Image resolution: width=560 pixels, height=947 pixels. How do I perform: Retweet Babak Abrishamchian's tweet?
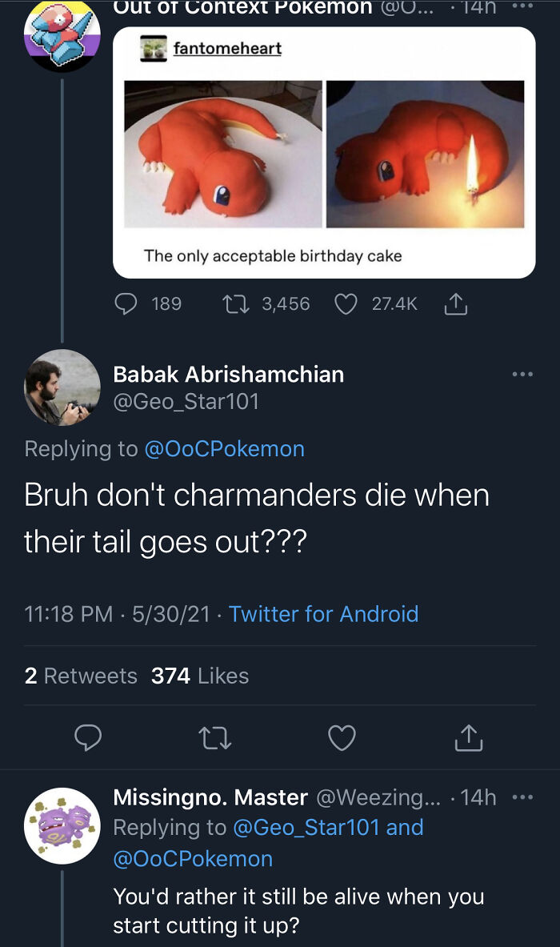[x=215, y=738]
